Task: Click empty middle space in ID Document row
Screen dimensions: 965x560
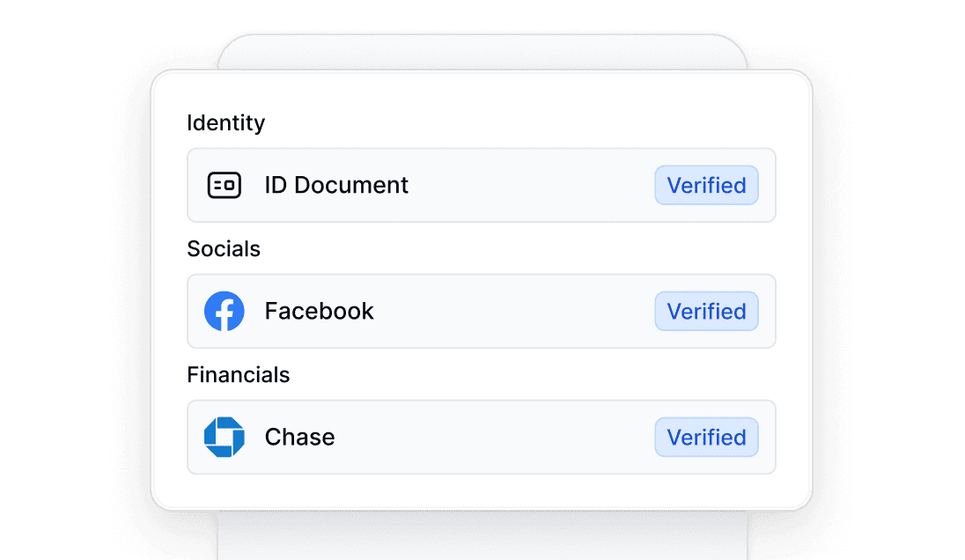Action: (528, 185)
